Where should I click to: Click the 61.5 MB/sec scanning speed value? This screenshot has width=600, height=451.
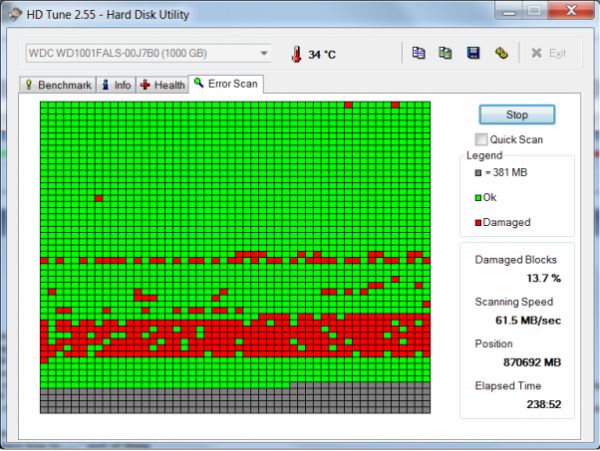pyautogui.click(x=528, y=320)
